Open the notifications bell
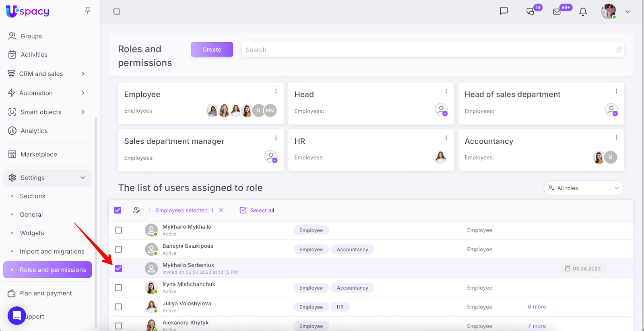 pyautogui.click(x=583, y=12)
